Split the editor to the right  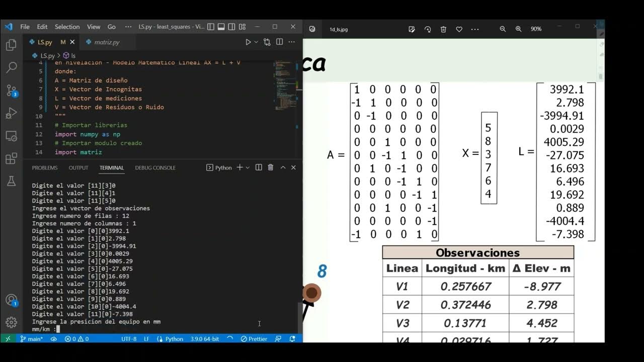(280, 42)
